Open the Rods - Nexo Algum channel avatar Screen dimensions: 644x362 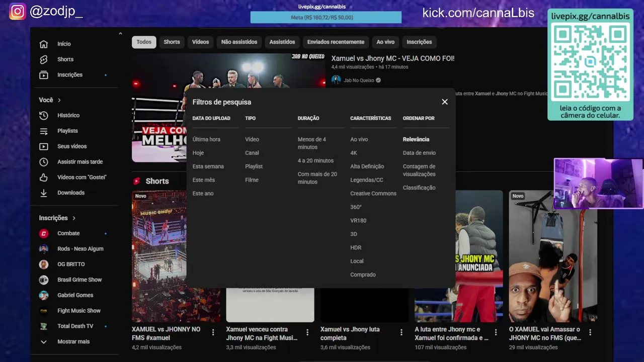[44, 249]
